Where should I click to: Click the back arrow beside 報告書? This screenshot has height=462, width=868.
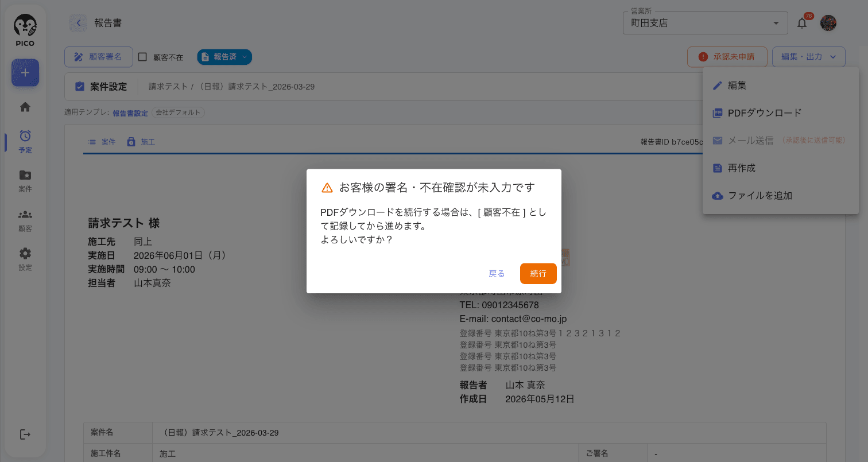[78, 23]
